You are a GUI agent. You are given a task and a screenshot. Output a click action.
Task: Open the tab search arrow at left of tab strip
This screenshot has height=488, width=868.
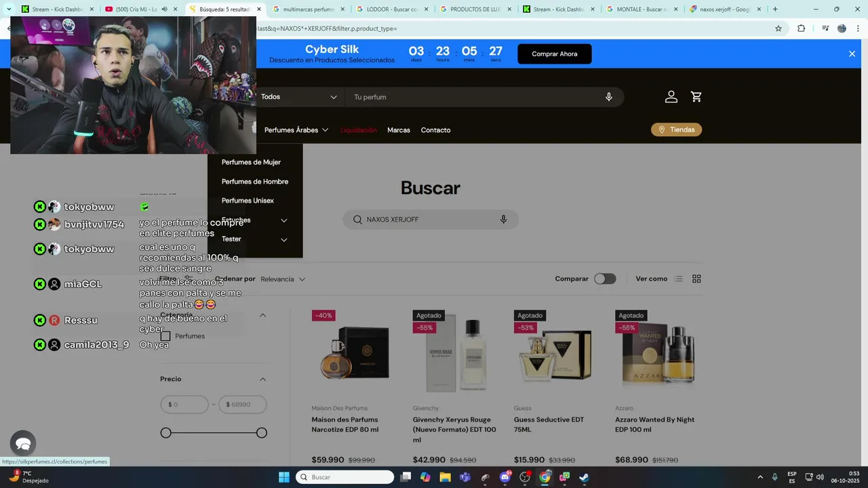pos(8,9)
